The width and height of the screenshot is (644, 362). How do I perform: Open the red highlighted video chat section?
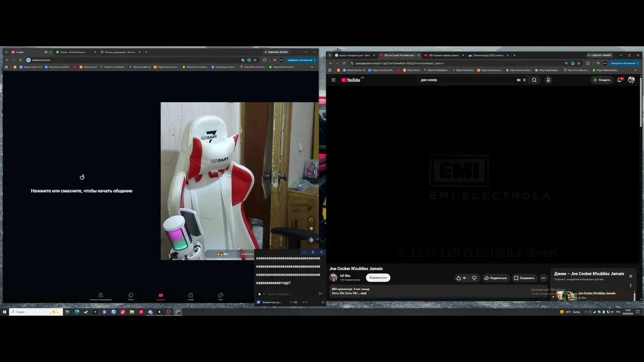[160, 297]
